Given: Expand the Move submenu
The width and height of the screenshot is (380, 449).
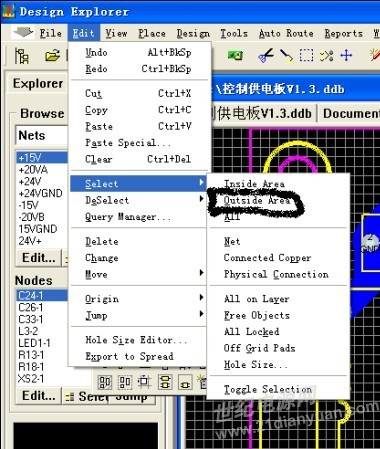Looking at the screenshot, I should (x=138, y=274).
